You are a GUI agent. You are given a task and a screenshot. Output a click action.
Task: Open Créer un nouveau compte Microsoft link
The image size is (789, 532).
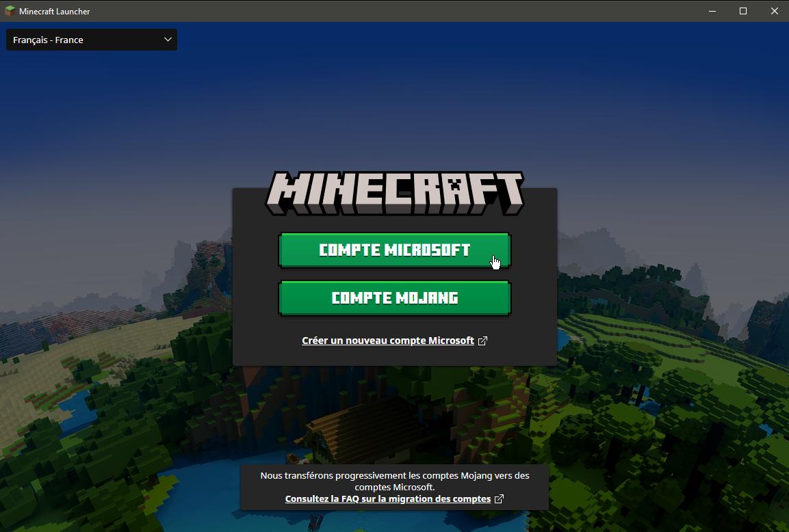click(x=388, y=341)
